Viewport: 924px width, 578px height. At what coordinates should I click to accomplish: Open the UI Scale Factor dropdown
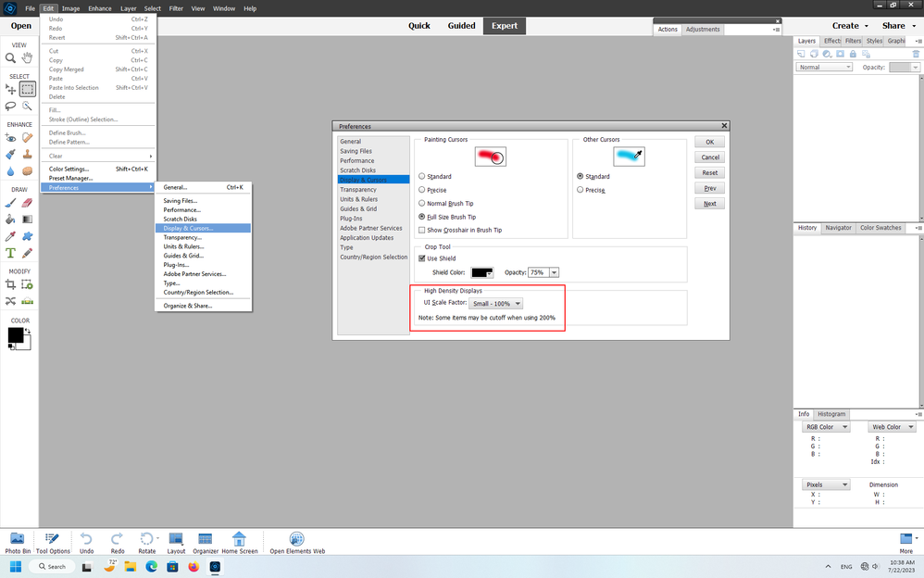(496, 303)
